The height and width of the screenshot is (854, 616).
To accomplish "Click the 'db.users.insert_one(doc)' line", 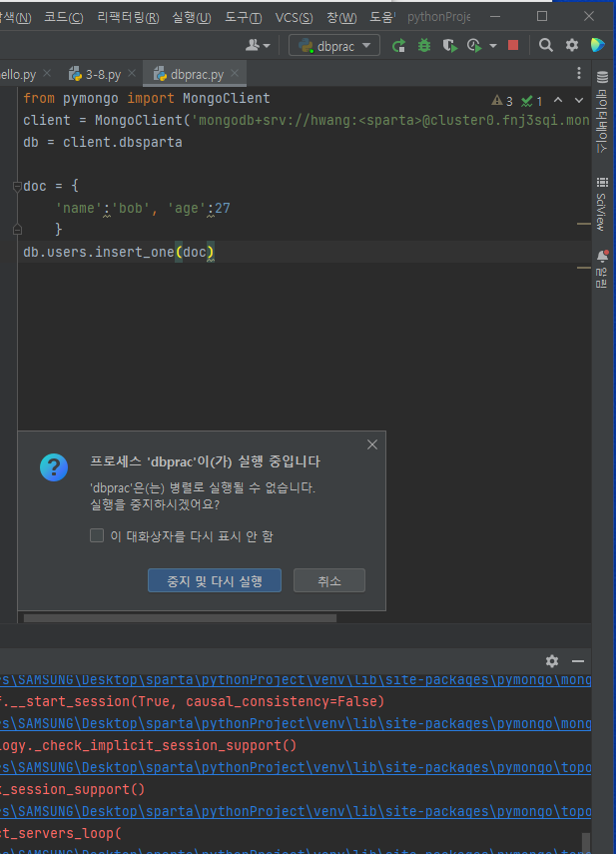I will [x=119, y=252].
